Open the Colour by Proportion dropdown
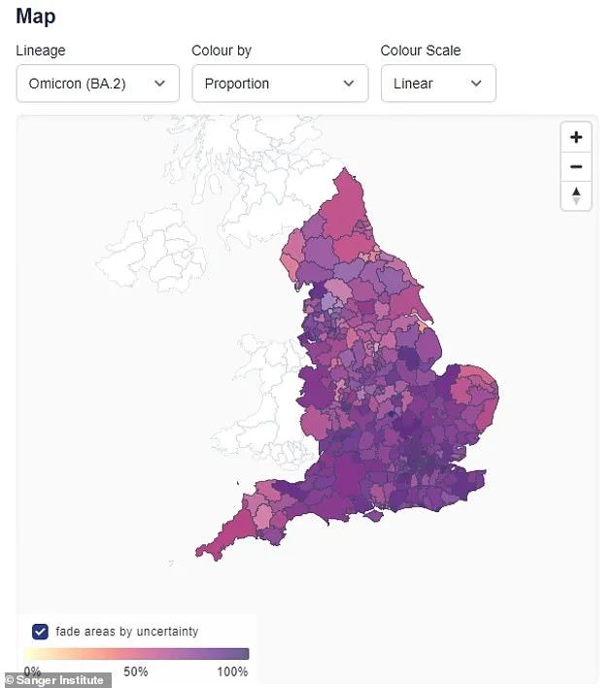 click(x=280, y=84)
